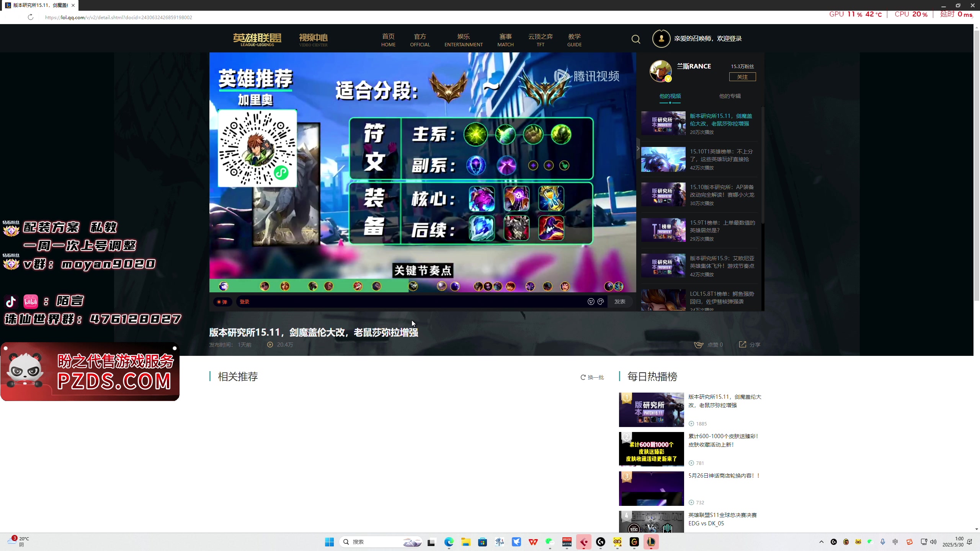Open the 娱乐 ENTERTAINMENT menu

pyautogui.click(x=464, y=40)
